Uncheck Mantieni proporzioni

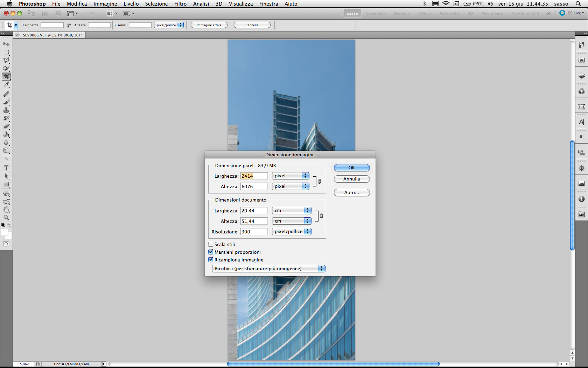(x=211, y=252)
